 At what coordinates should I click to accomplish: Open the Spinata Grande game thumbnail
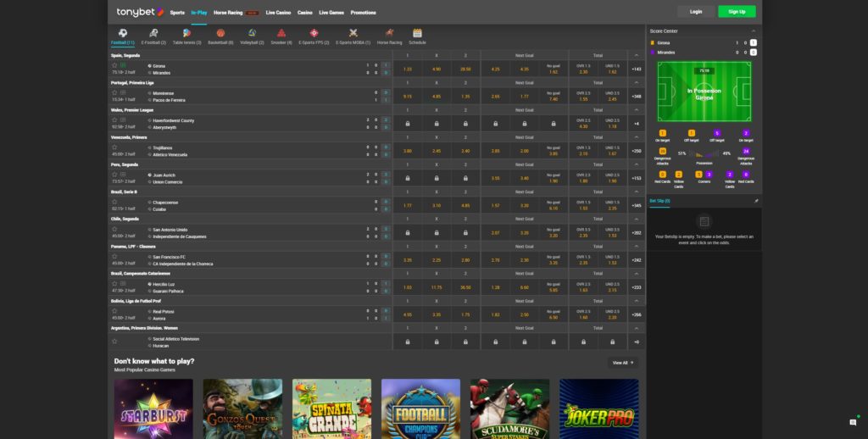331,408
